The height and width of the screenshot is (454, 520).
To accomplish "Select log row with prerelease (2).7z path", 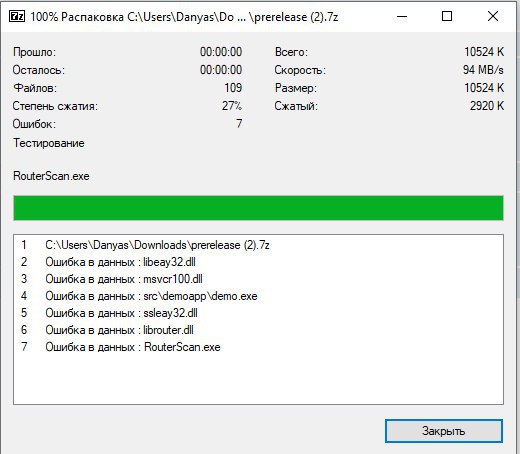I will [x=258, y=245].
